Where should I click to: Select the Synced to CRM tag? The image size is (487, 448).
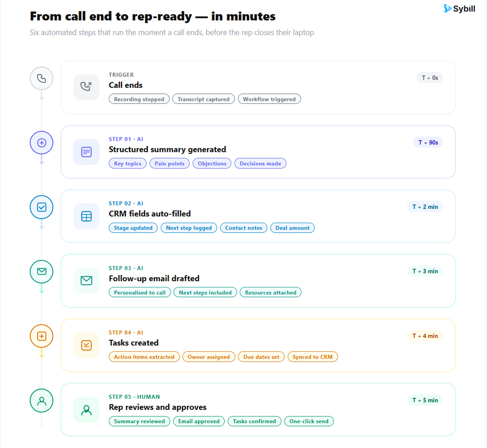tap(313, 357)
